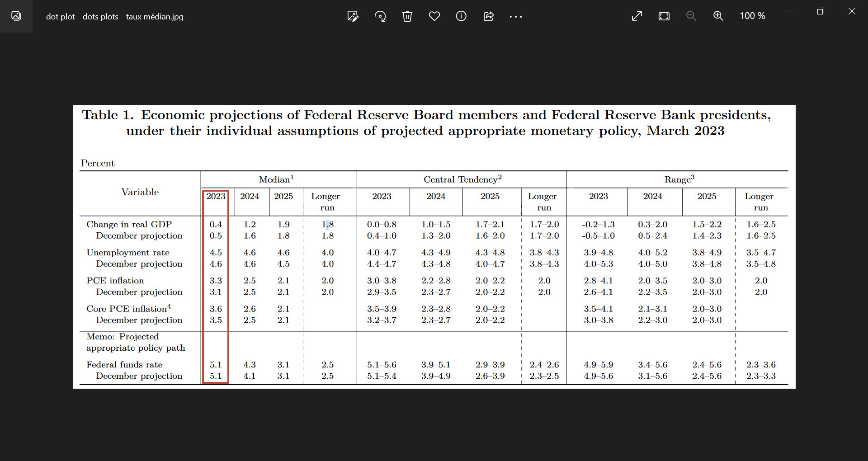Close the Photos window
Viewport: 868px width, 461px height.
tap(852, 11)
